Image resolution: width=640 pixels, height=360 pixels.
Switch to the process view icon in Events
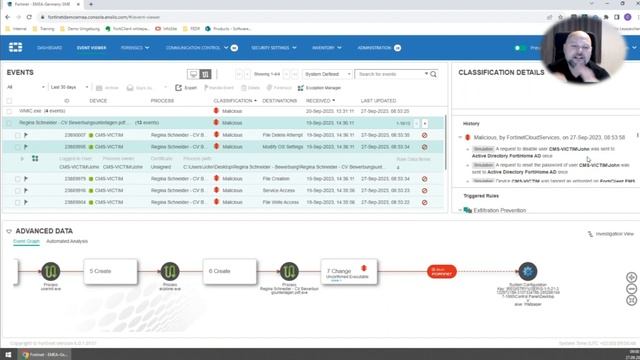[205, 74]
